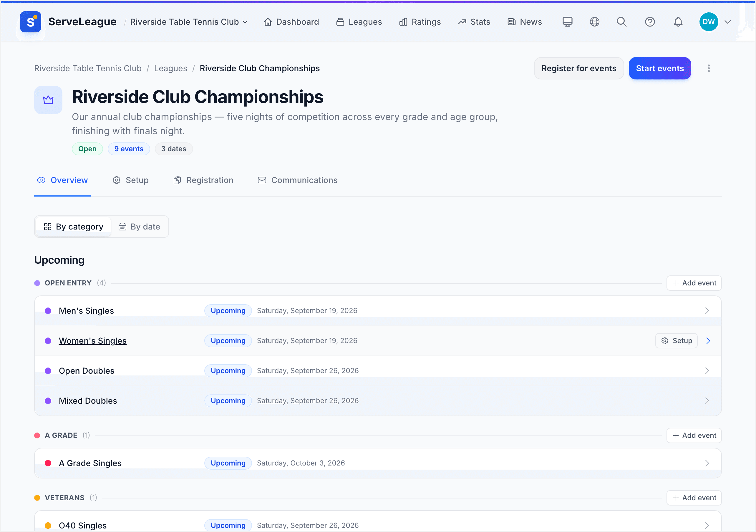Click the DW user avatar
This screenshot has height=532, width=756.
click(709, 22)
